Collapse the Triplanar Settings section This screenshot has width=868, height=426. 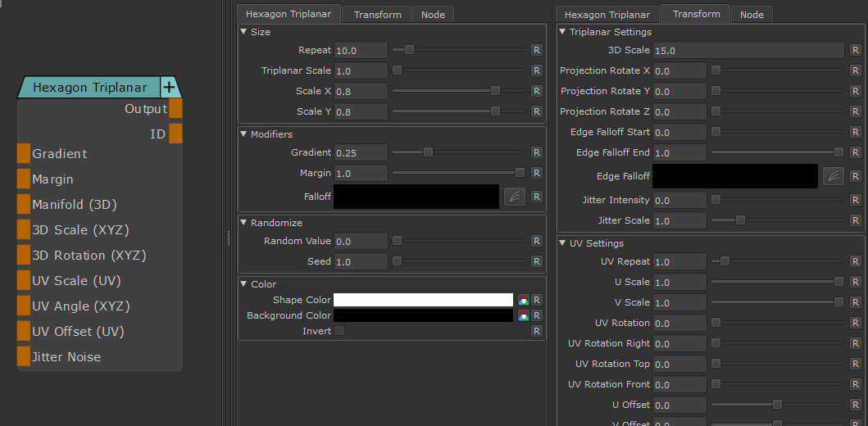(563, 32)
